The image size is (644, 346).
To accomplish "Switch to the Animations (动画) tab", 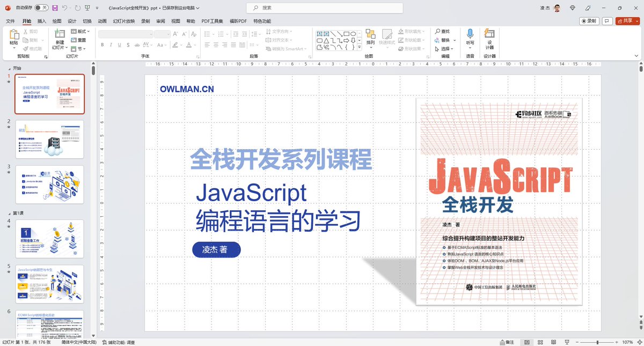I will (102, 21).
